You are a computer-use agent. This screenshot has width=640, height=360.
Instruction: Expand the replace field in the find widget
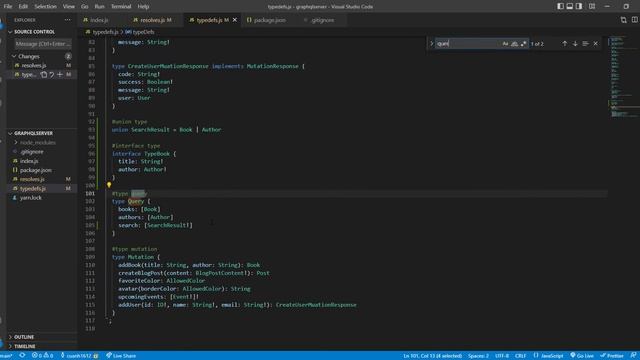coord(431,43)
